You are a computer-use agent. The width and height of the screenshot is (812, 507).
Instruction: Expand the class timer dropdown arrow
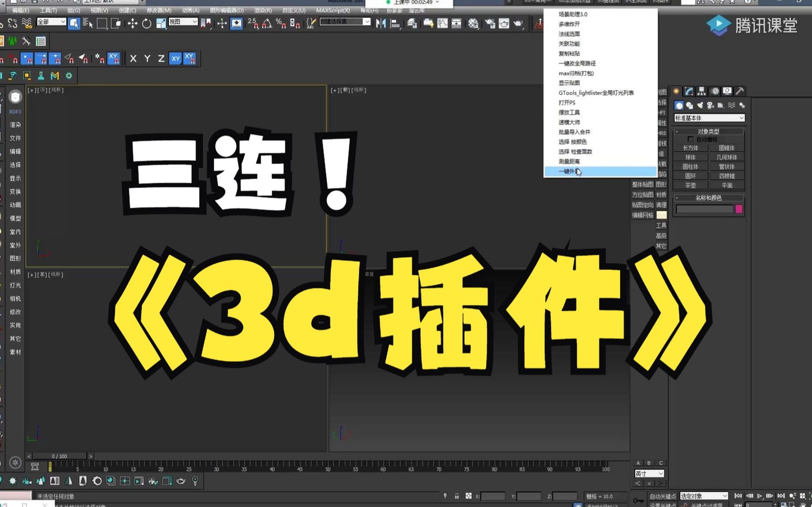click(x=437, y=2)
